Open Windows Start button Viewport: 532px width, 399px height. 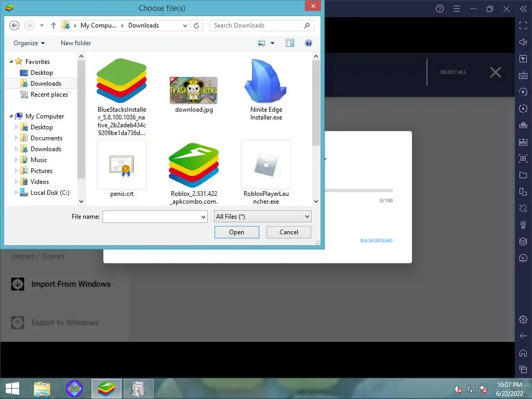tap(12, 389)
